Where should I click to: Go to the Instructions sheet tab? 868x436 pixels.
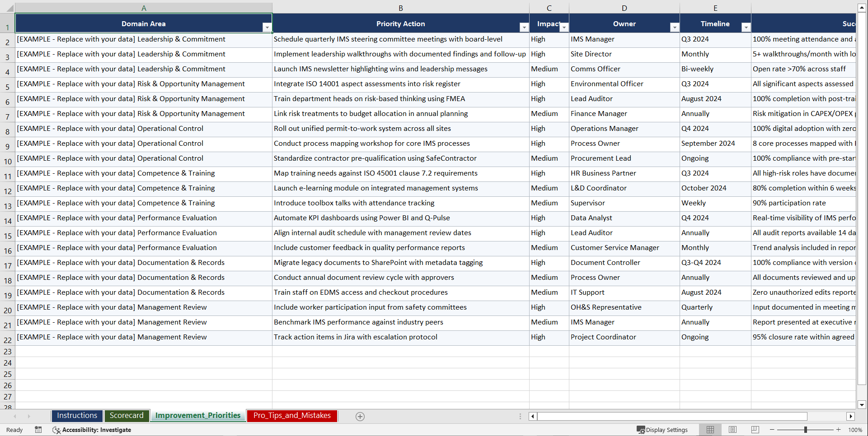[77, 416]
